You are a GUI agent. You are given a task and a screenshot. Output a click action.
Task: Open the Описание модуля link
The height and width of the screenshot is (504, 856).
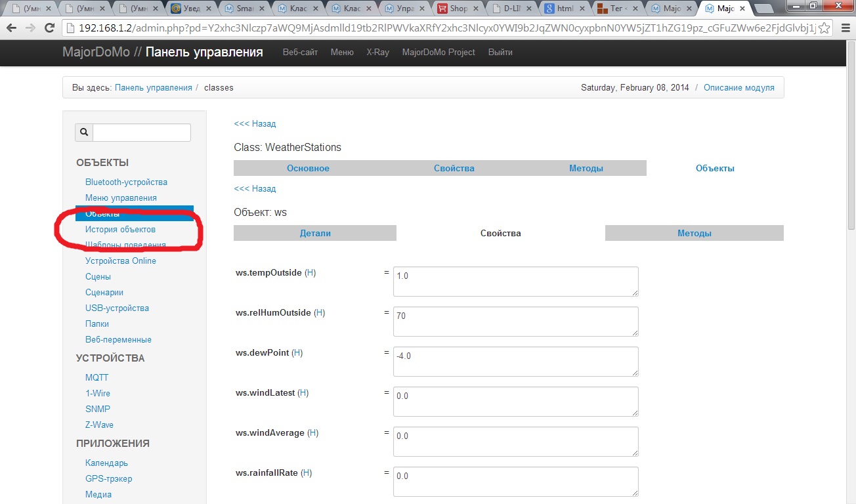739,87
